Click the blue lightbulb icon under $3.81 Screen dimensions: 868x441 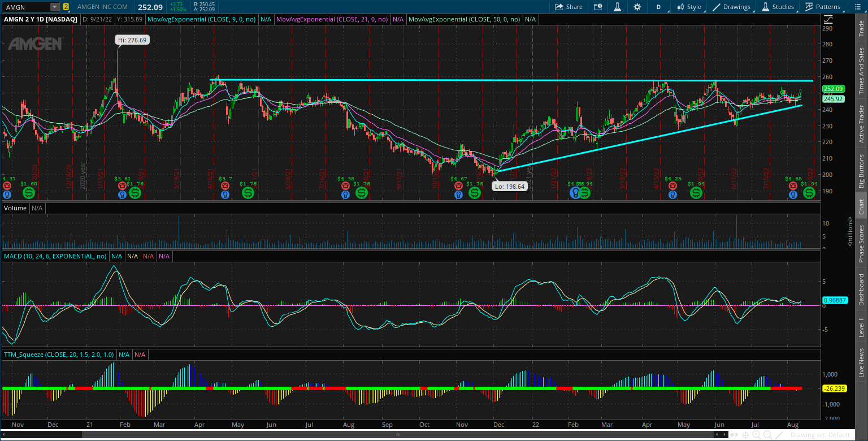(122, 195)
